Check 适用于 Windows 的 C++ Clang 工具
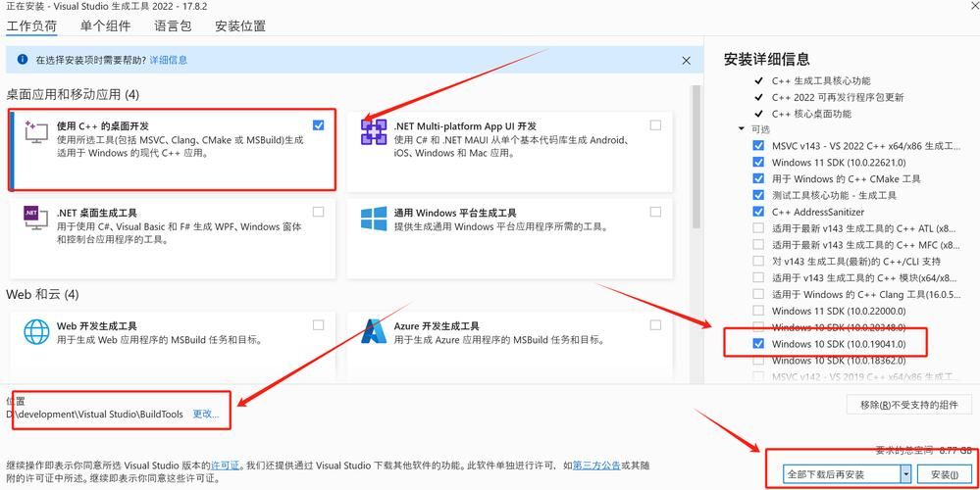The width and height of the screenshot is (980, 490). pyautogui.click(x=758, y=294)
